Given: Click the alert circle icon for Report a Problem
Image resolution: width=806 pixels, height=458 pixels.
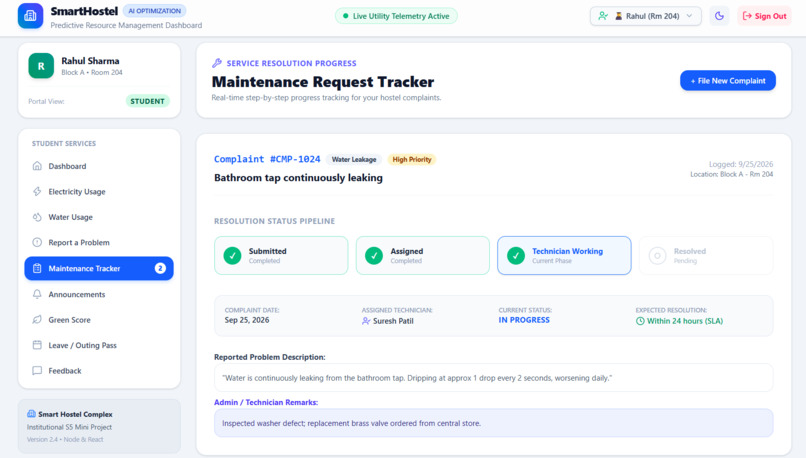Looking at the screenshot, I should pos(37,242).
